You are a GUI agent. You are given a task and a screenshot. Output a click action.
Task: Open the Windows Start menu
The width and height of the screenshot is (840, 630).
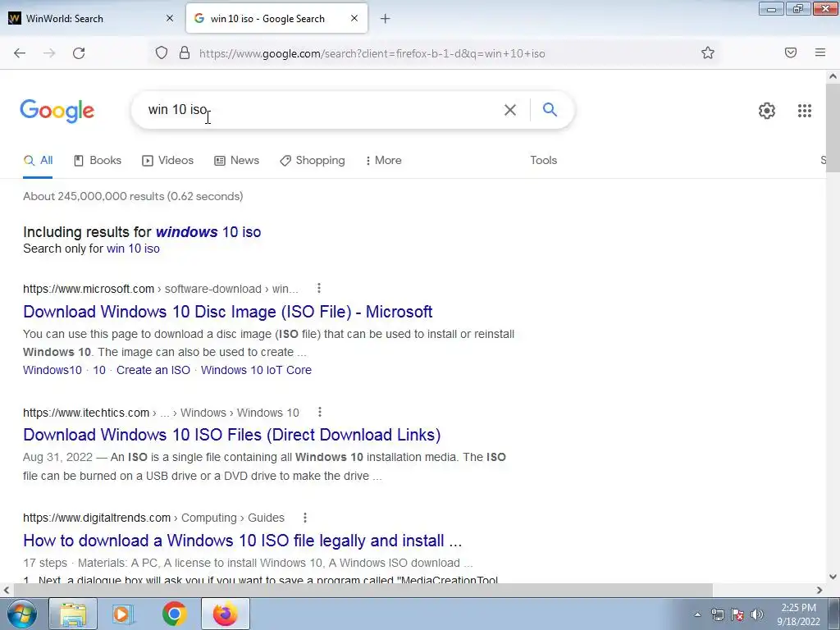click(22, 614)
